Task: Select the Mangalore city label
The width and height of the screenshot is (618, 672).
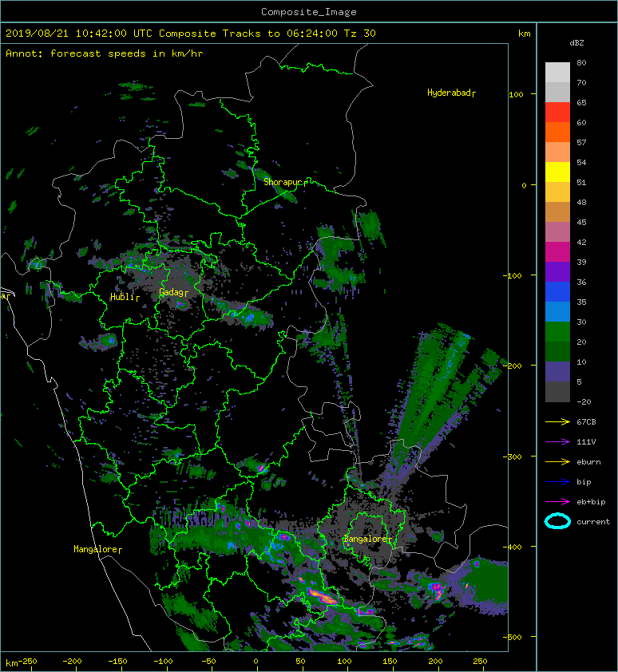Action: pos(96,549)
